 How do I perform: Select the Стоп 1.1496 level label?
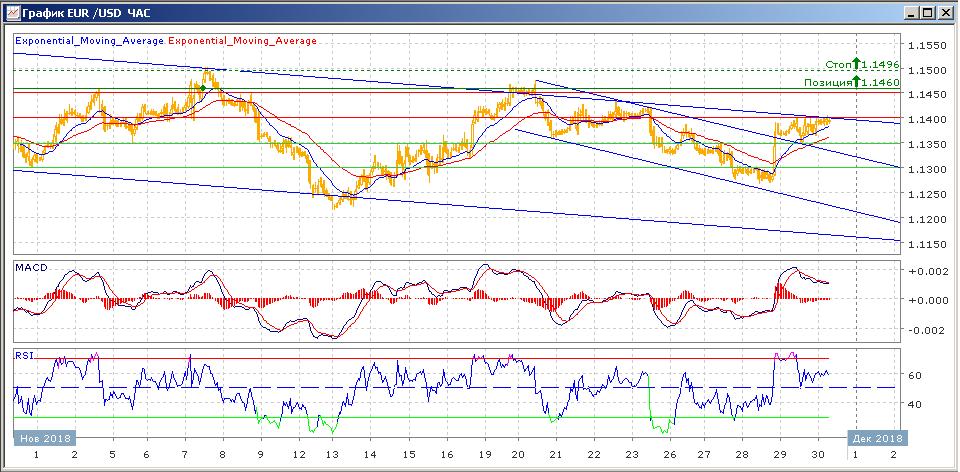[861, 64]
